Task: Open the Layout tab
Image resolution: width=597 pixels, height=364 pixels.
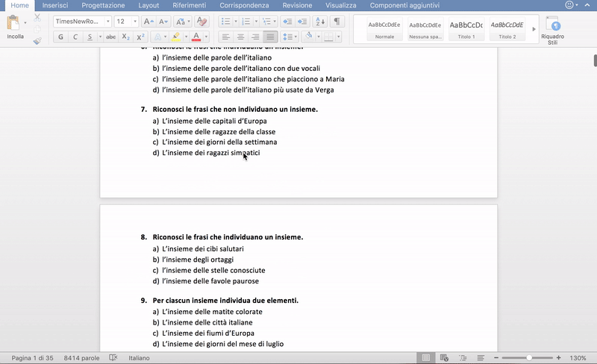Action: [x=149, y=5]
